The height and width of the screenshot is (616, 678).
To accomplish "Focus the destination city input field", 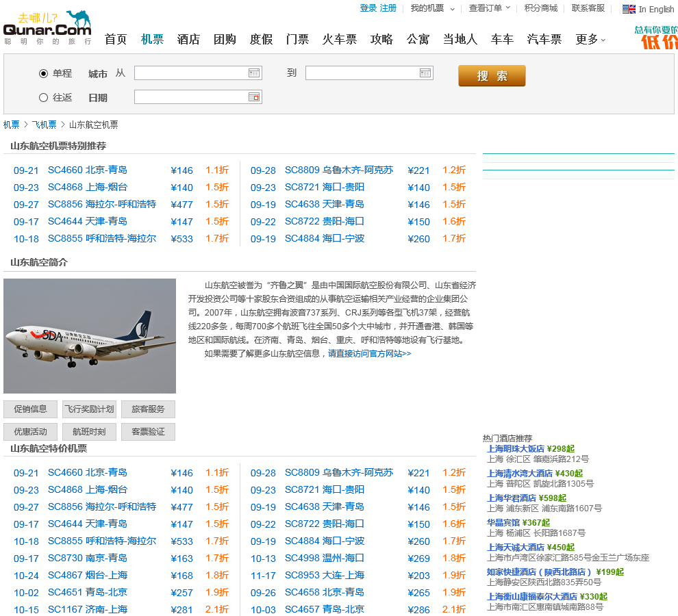I will tap(369, 73).
